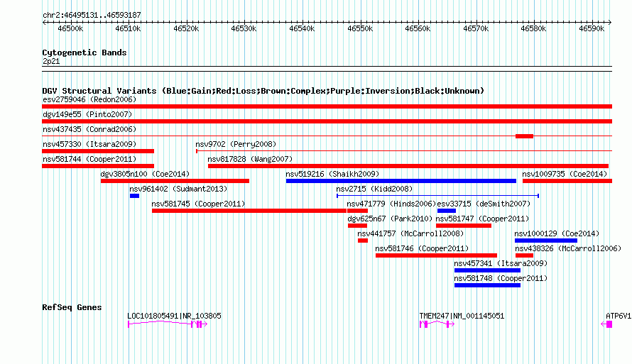Open nsv581747 (Cooper2011) label

point(482,219)
